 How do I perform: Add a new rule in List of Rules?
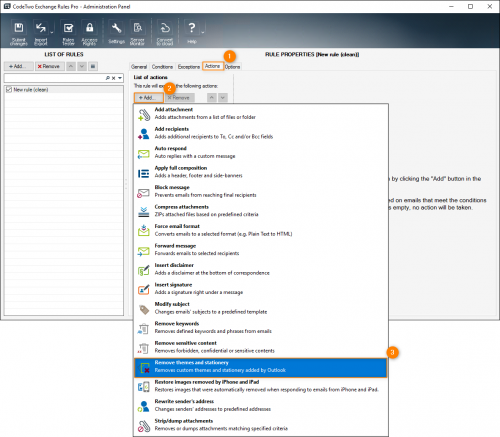pos(19,66)
